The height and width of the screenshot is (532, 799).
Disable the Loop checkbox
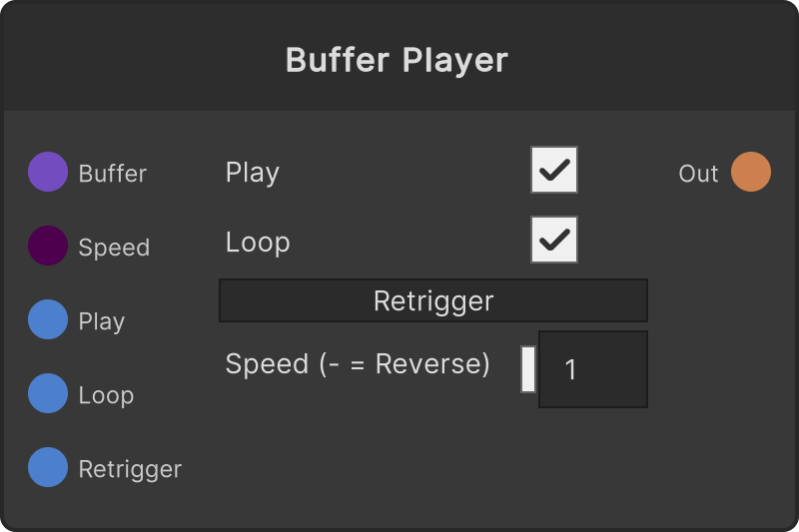[x=554, y=240]
